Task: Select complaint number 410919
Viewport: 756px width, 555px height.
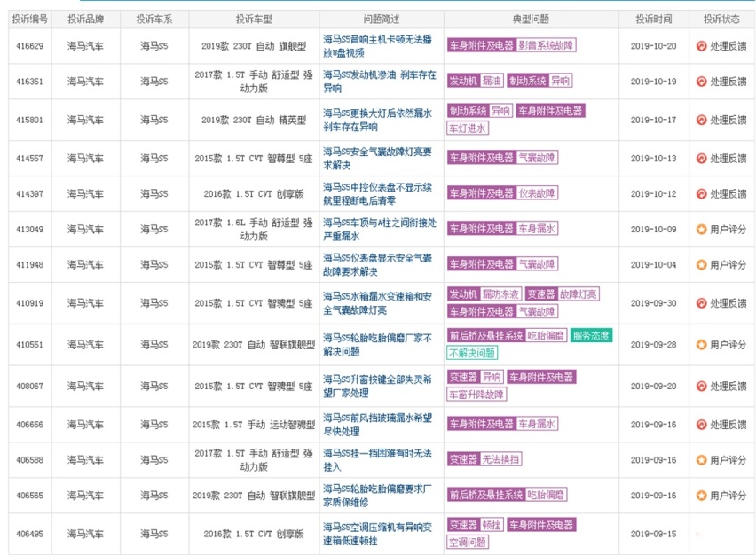Action: click(x=30, y=303)
